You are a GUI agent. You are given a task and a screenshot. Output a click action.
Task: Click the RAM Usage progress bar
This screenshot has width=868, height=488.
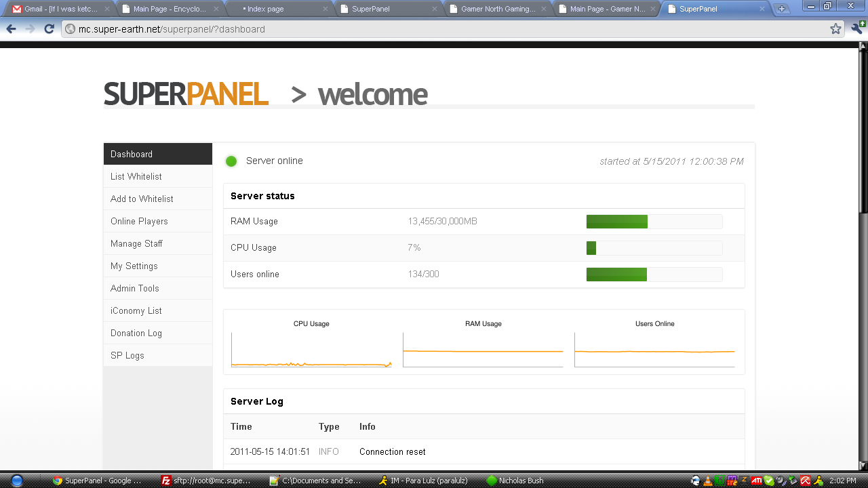coord(654,222)
